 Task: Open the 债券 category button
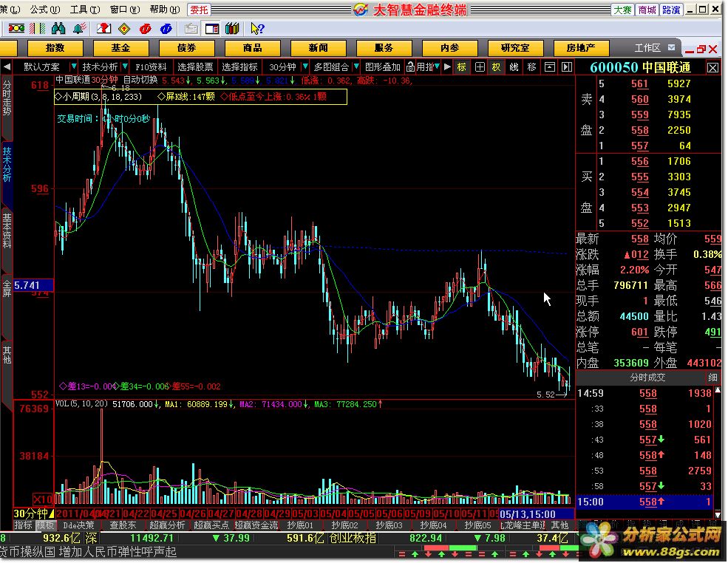(187, 48)
